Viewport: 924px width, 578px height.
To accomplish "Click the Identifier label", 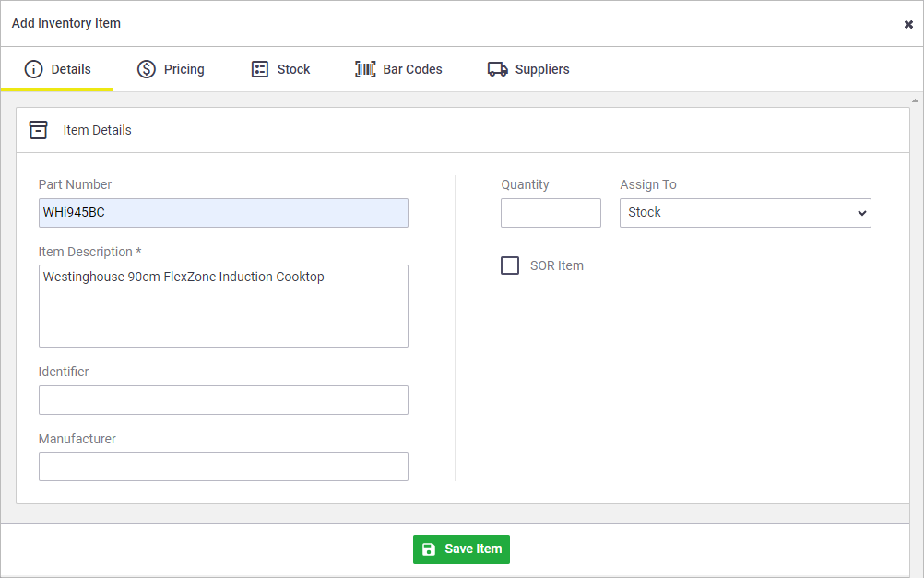I will pyautogui.click(x=64, y=372).
